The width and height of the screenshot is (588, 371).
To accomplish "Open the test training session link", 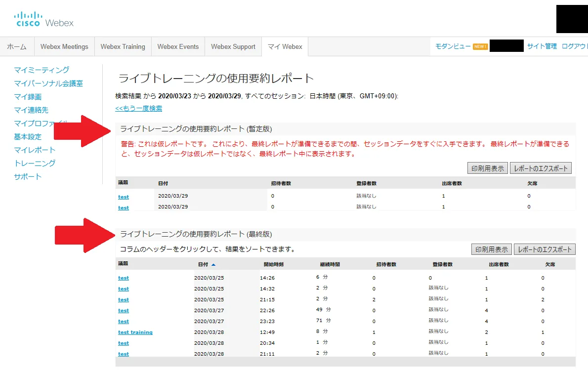I will pos(135,332).
